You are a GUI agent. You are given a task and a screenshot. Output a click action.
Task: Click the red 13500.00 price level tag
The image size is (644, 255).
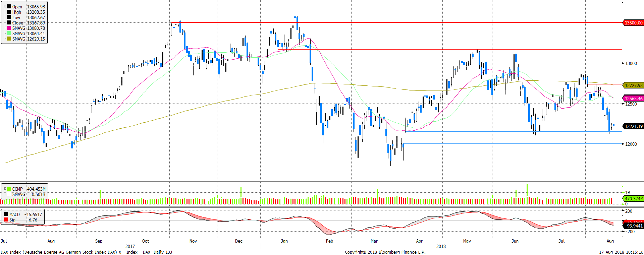tap(633, 23)
